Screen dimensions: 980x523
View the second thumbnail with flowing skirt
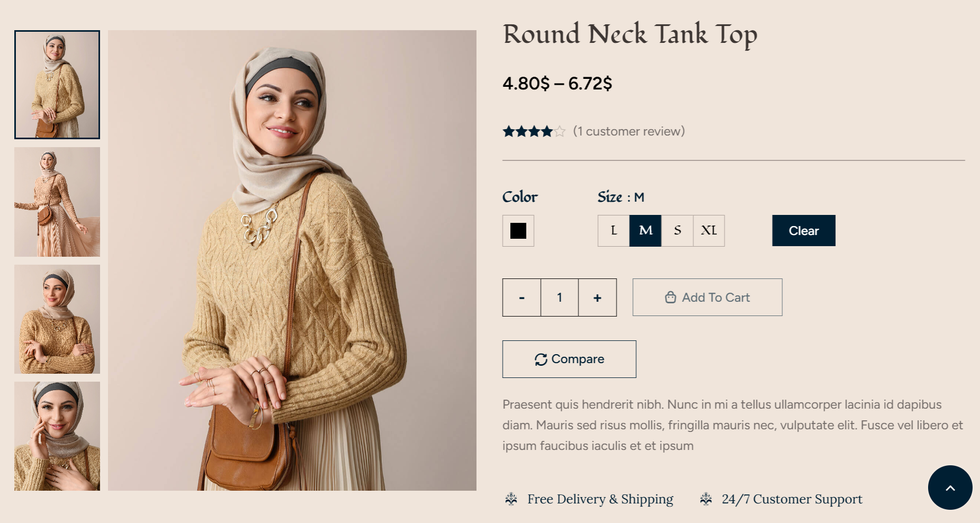point(57,202)
